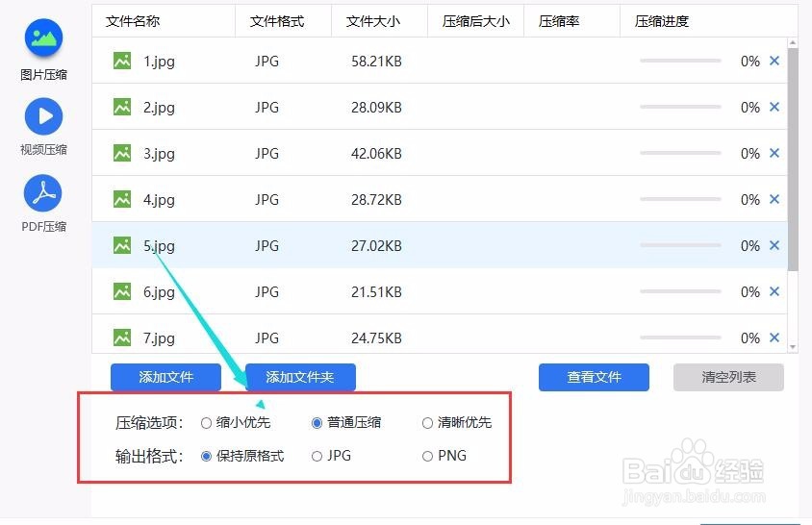
Task: Select the file name 3.jpg
Action: pyautogui.click(x=159, y=154)
